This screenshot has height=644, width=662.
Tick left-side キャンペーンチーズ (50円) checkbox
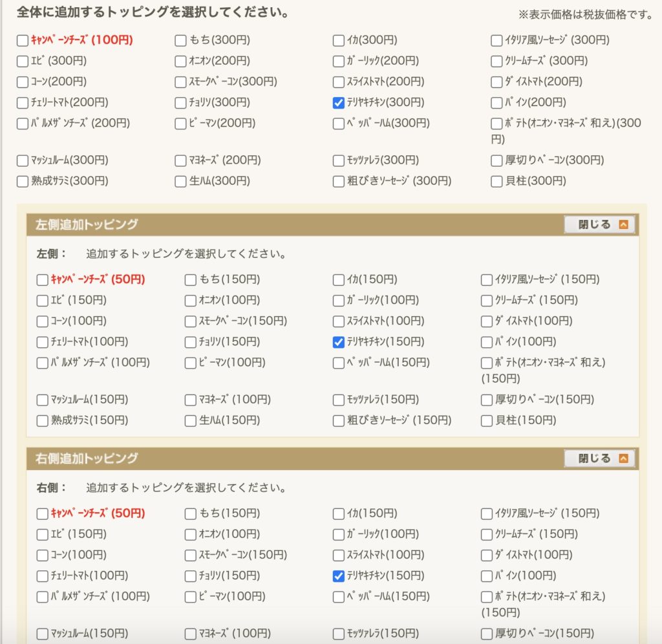tap(42, 280)
